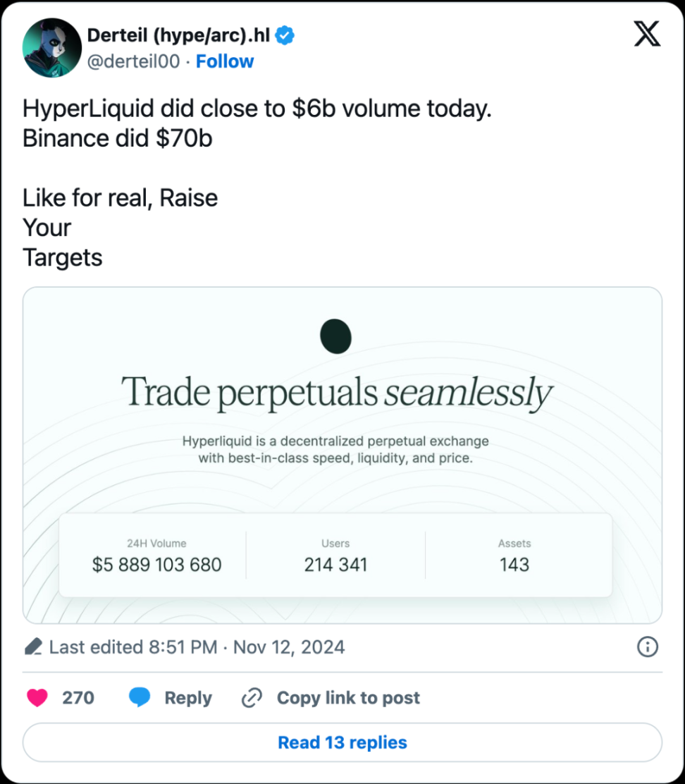Image resolution: width=685 pixels, height=784 pixels.
Task: Click the chain link copy icon
Action: click(252, 698)
